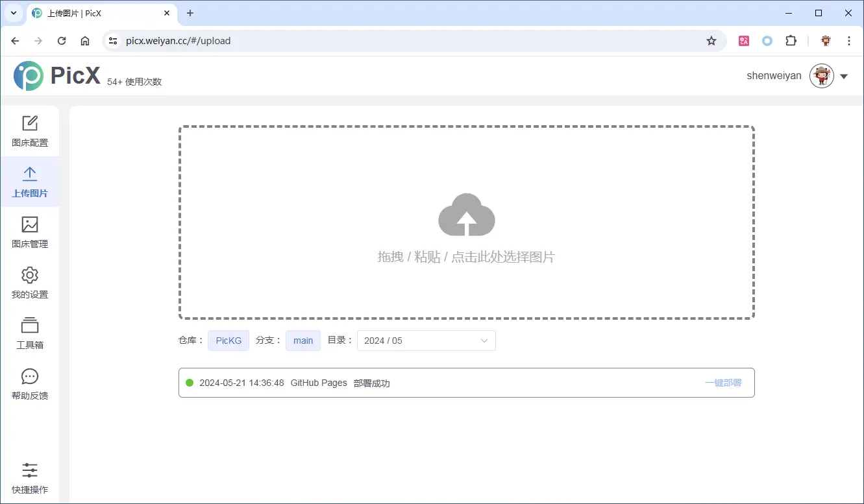Click the cloud upload icon in drop zone
The width and height of the screenshot is (864, 504).
(467, 215)
